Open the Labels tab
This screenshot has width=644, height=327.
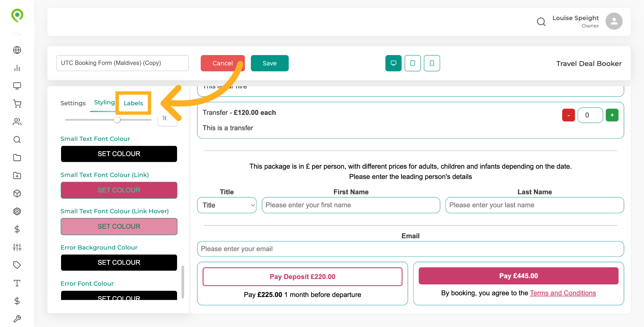click(133, 103)
